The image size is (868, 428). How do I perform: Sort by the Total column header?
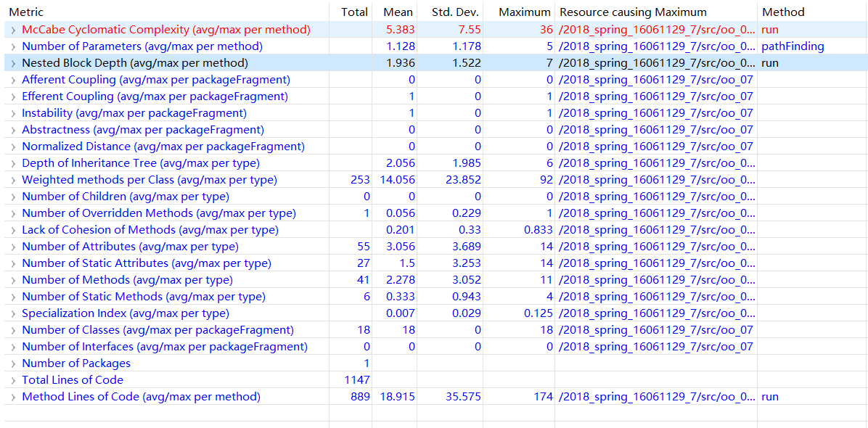coord(354,12)
